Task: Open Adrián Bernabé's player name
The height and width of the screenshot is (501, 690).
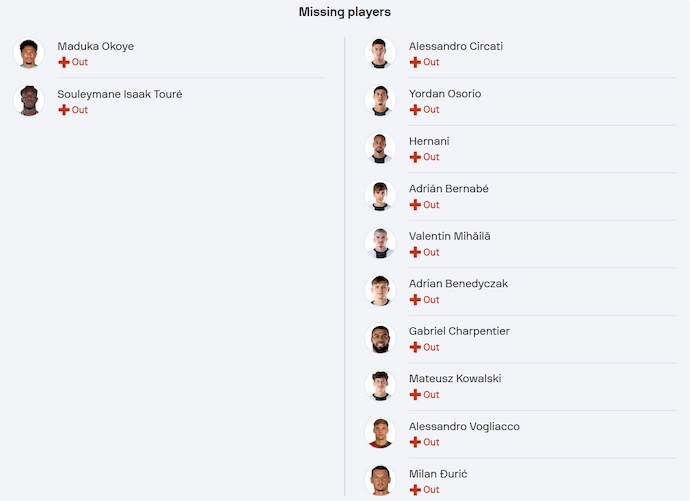Action: coord(448,189)
